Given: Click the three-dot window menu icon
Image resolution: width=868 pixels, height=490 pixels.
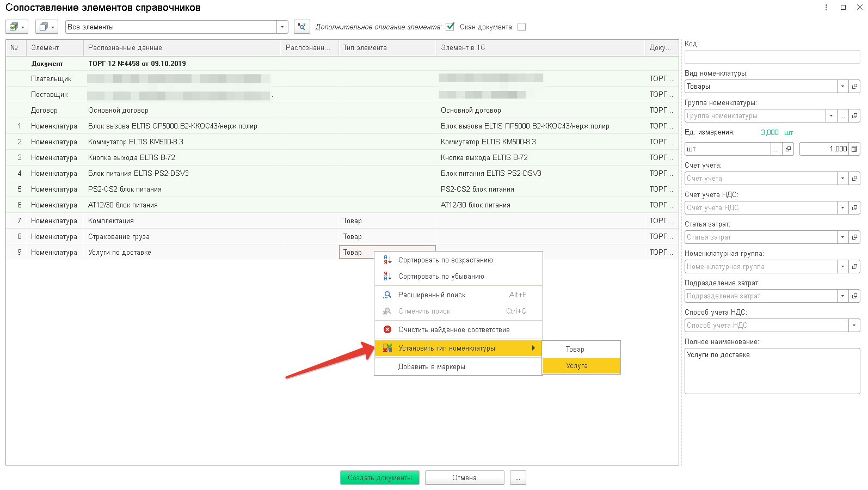Looking at the screenshot, I should click(826, 8).
